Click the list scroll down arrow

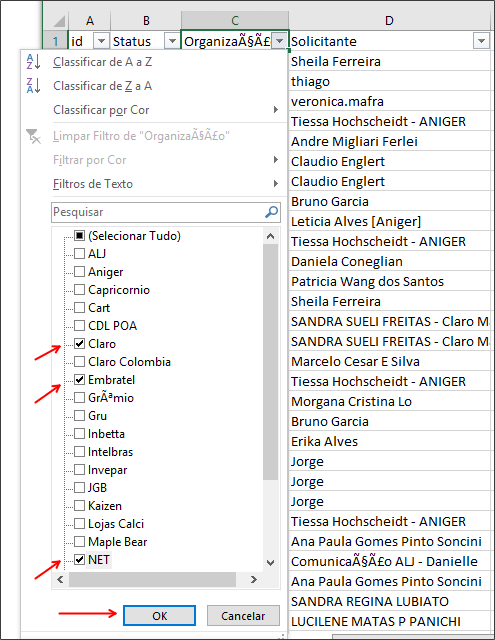tap(270, 563)
